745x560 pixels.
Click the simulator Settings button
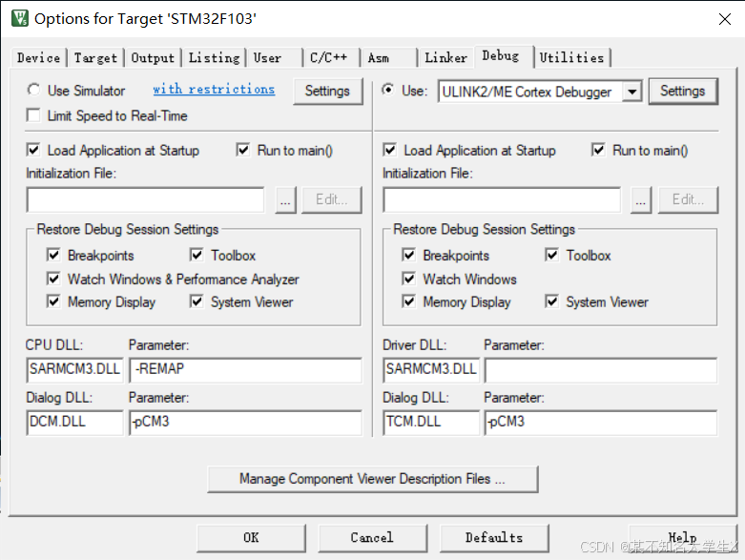[x=327, y=92]
